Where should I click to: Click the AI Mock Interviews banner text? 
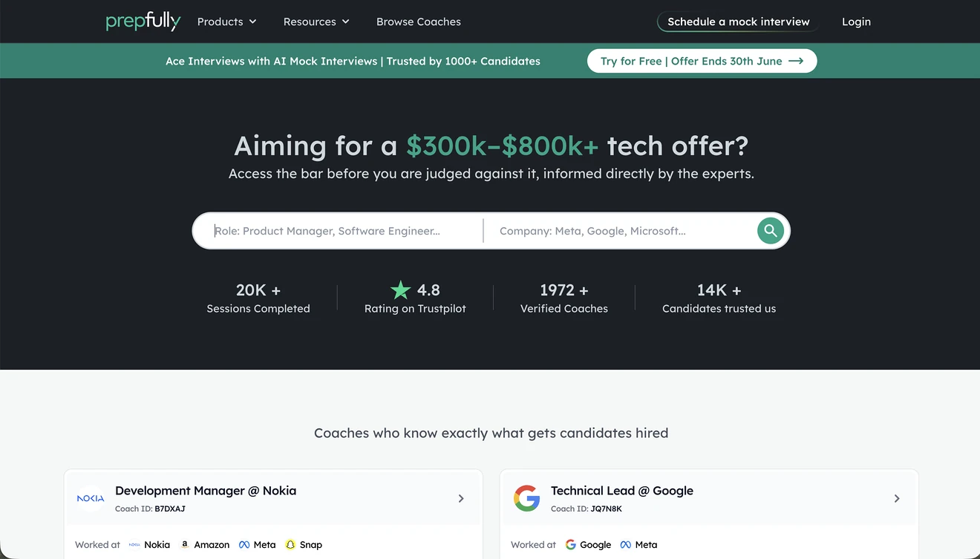point(353,61)
